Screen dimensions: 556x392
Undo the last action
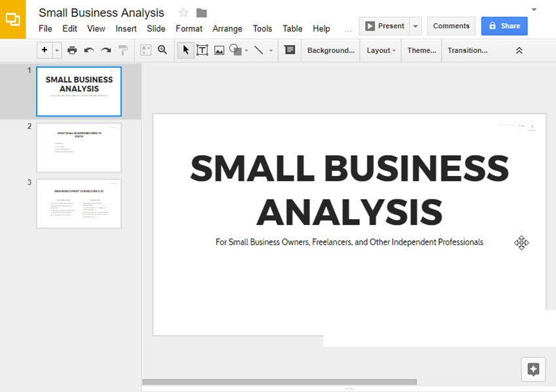88,50
